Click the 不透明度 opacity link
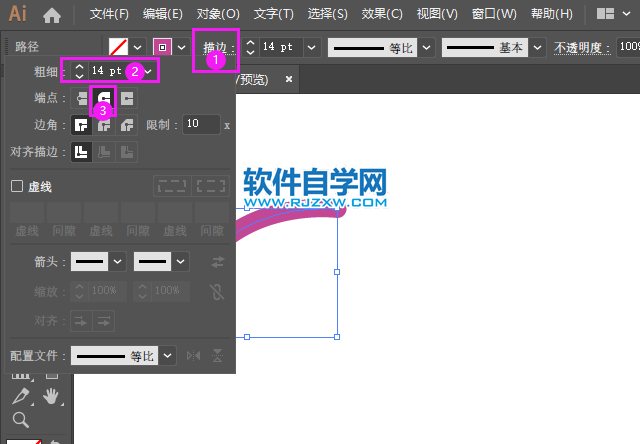The height and width of the screenshot is (444, 640). click(582, 48)
